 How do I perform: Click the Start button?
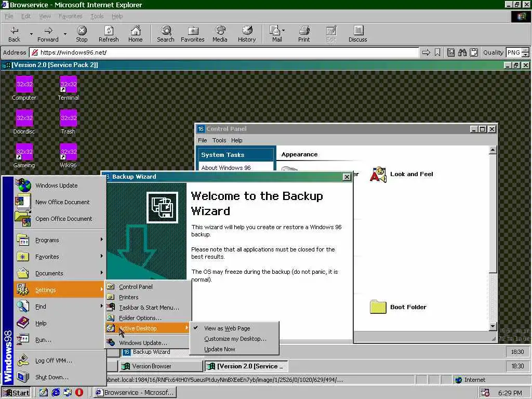tap(16, 393)
